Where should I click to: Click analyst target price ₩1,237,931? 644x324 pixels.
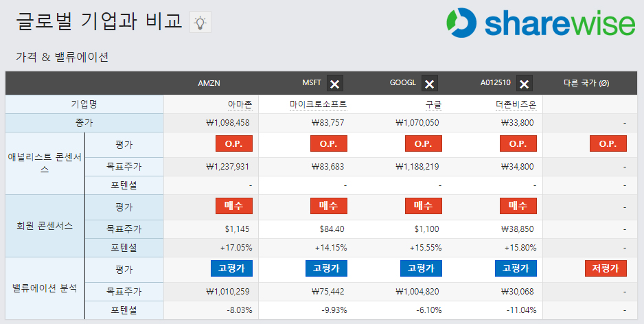tap(227, 167)
